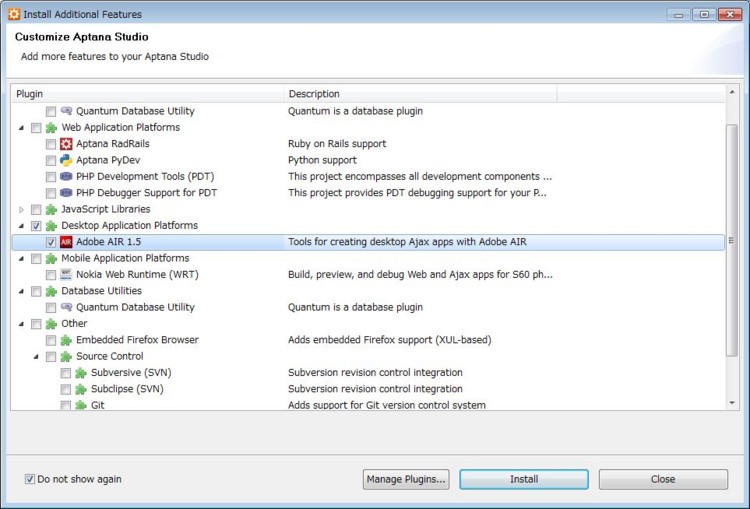
Task: Expand the JavaScript Libraries group
Action: click(21, 210)
